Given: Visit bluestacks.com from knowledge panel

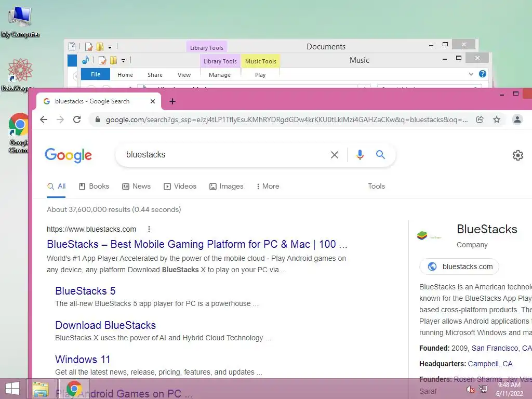Looking at the screenshot, I should click(x=459, y=267).
